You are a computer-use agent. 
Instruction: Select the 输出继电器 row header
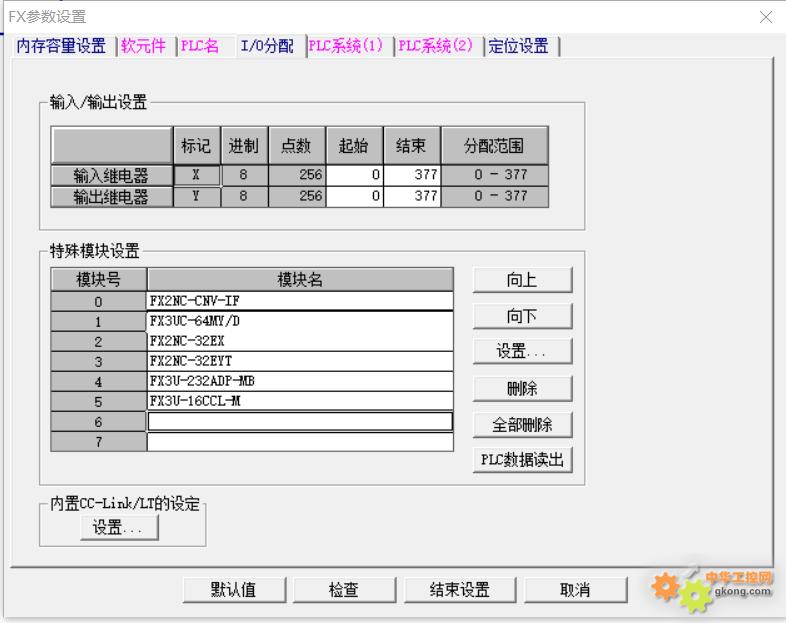coord(111,196)
